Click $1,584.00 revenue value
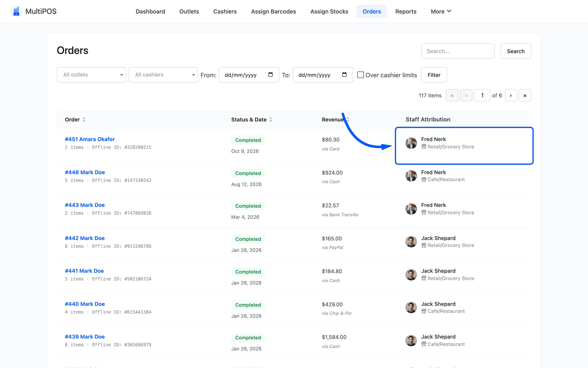The image size is (588, 368). point(334,337)
